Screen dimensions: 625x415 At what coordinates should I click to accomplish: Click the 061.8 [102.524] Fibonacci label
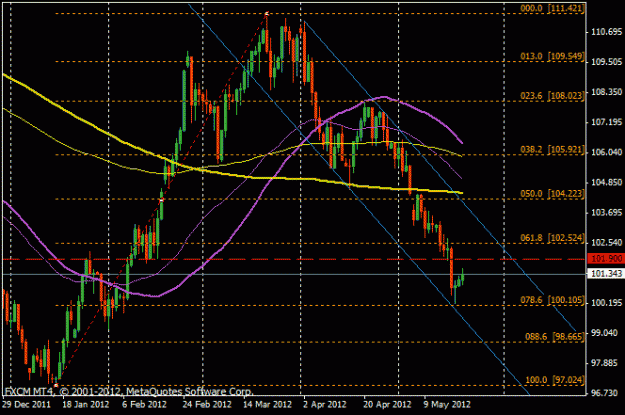[x=553, y=238]
